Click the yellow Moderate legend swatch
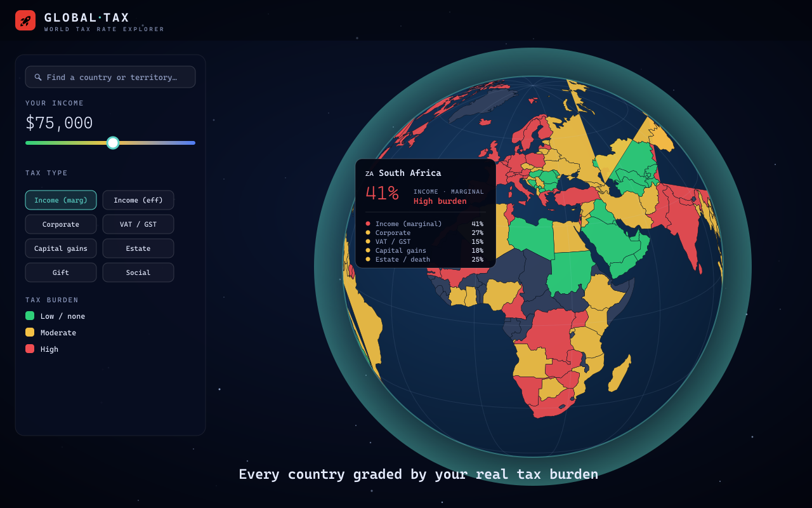812x508 pixels. tap(30, 332)
